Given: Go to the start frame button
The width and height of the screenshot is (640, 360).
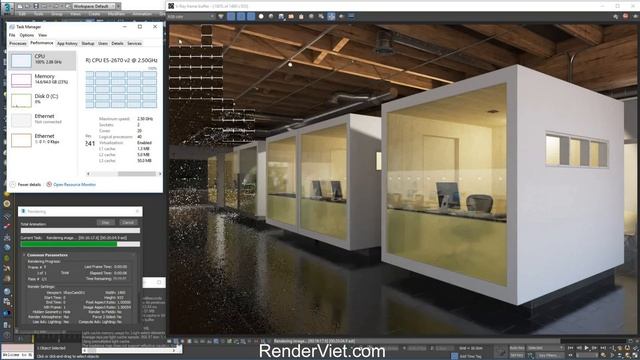Looking at the screenshot, I should pos(571,348).
